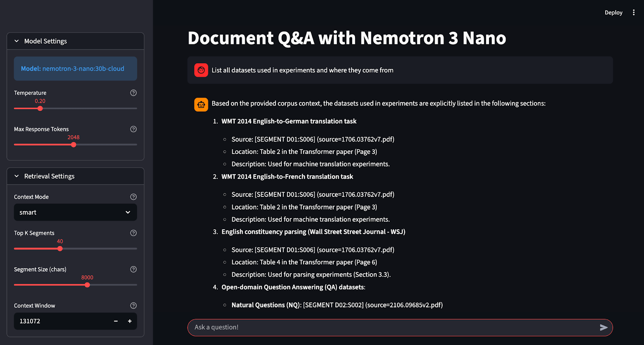Image resolution: width=644 pixels, height=345 pixels.
Task: Click the Top K Segments slider handle
Action: [x=60, y=249]
